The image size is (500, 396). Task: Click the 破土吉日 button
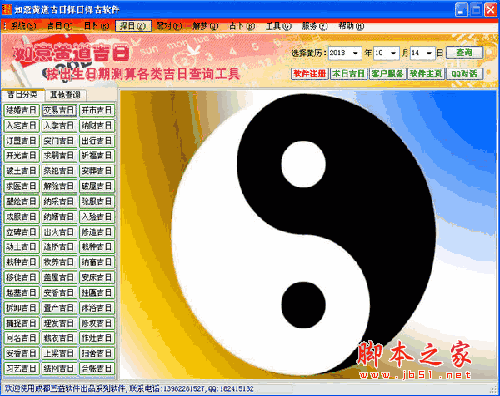click(21, 171)
